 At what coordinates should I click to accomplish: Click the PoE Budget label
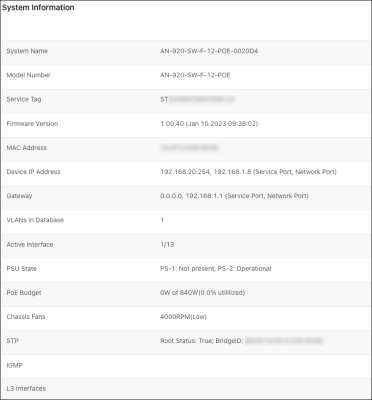click(24, 293)
